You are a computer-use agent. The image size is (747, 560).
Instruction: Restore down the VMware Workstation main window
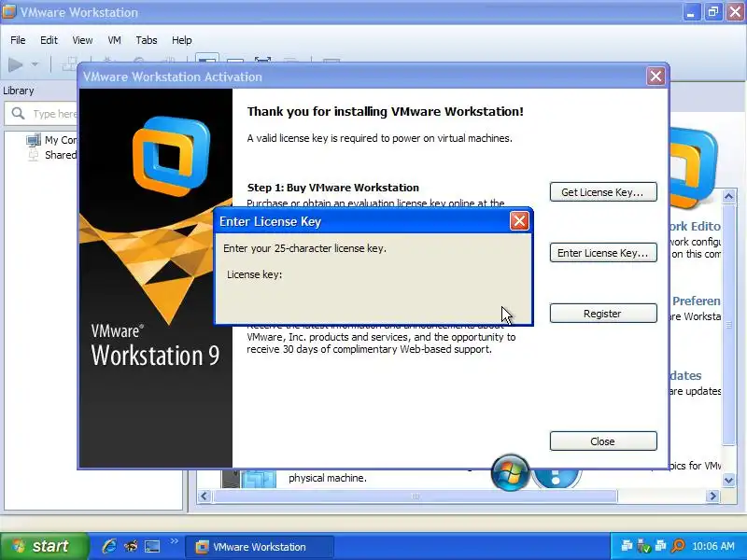[x=713, y=12]
